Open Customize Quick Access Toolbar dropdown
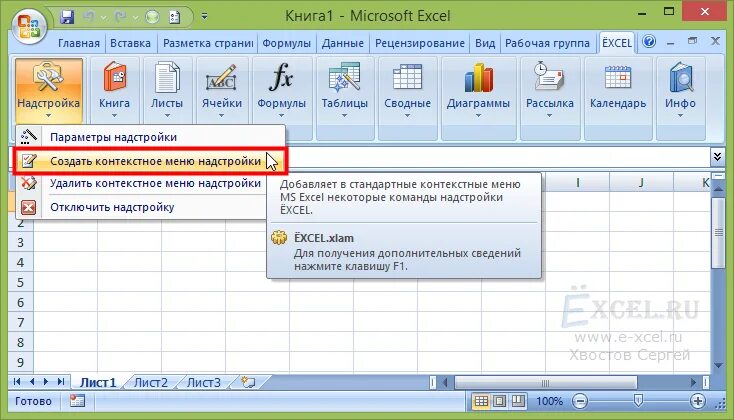 pyautogui.click(x=205, y=16)
